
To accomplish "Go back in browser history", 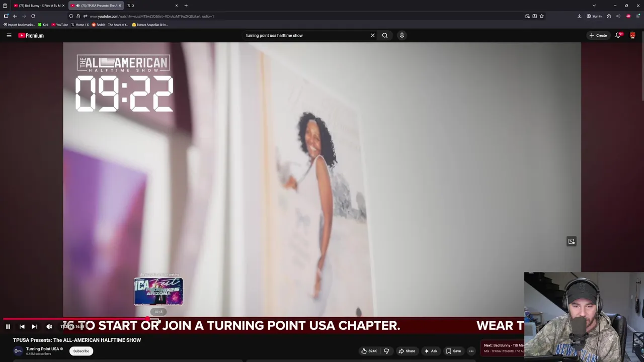I will coord(15,16).
